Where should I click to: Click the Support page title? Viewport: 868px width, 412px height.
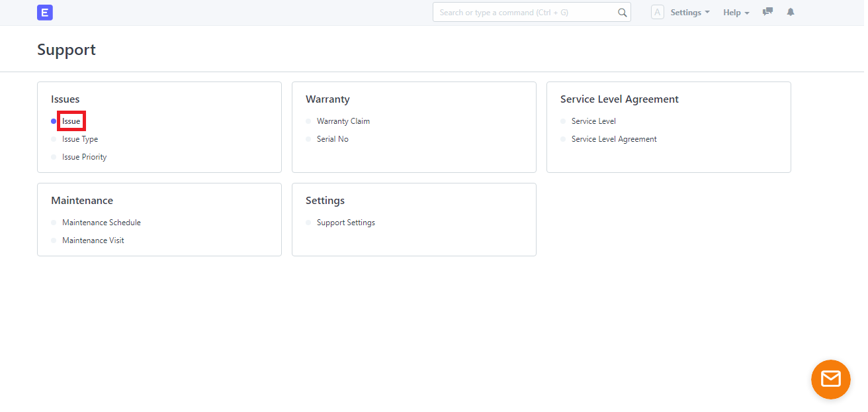pyautogui.click(x=66, y=50)
